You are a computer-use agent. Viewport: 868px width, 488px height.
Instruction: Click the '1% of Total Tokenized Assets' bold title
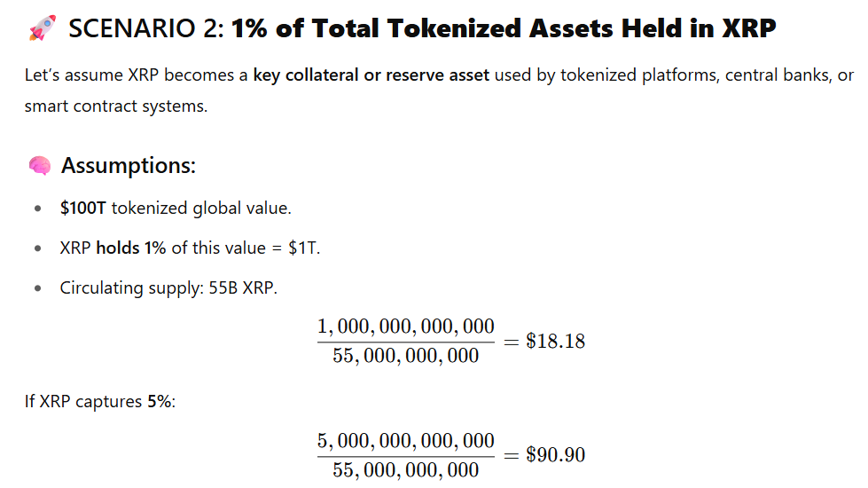click(421, 28)
